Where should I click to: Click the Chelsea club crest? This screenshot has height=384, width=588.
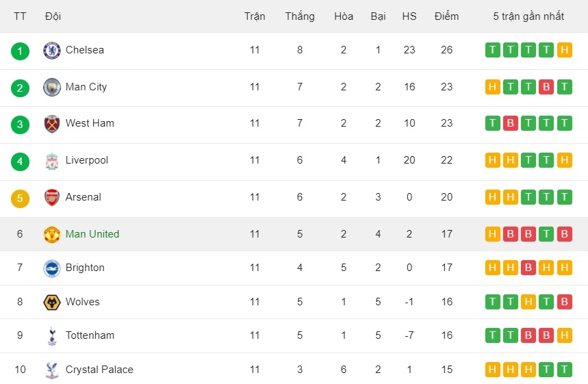tap(52, 50)
